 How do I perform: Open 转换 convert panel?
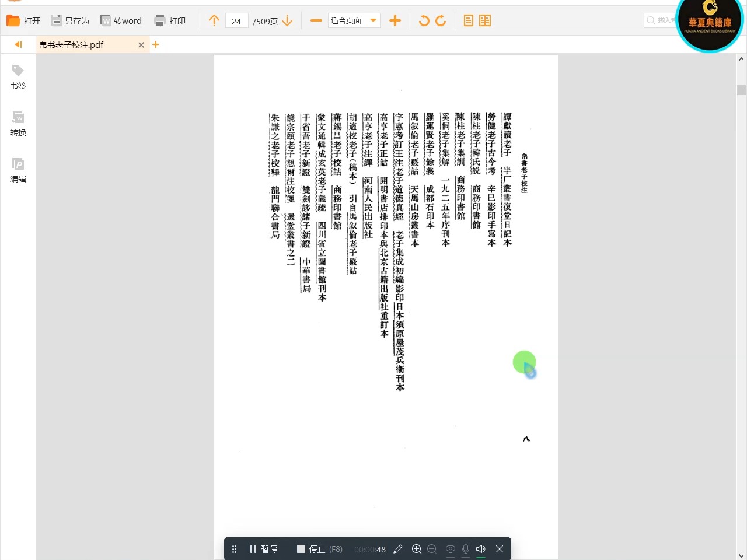pos(18,124)
